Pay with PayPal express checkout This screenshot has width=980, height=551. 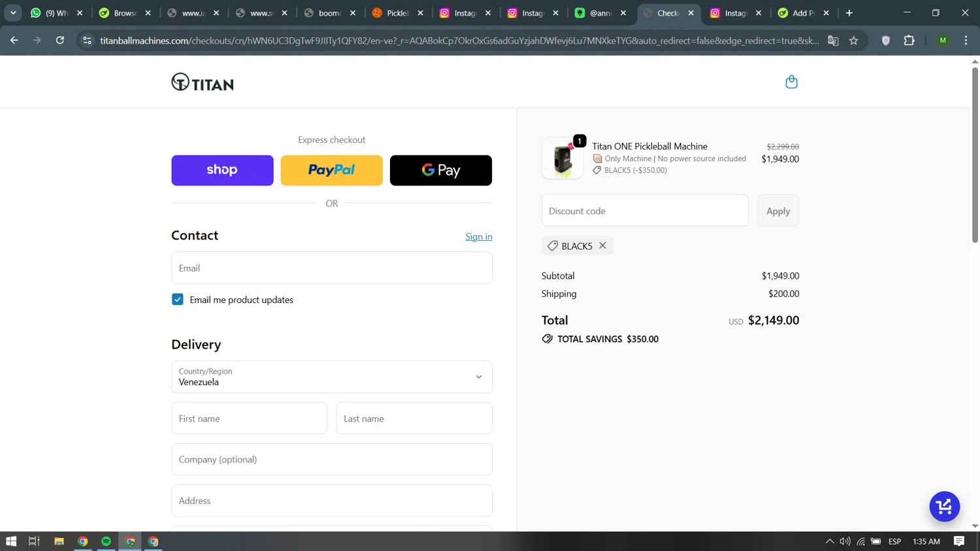coord(331,170)
